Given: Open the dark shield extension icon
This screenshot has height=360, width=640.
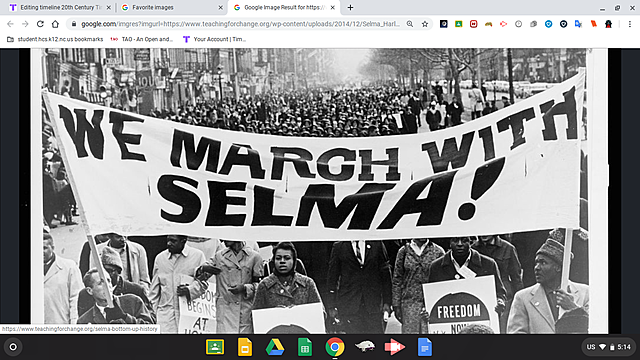Looking at the screenshot, I should click(x=563, y=24).
